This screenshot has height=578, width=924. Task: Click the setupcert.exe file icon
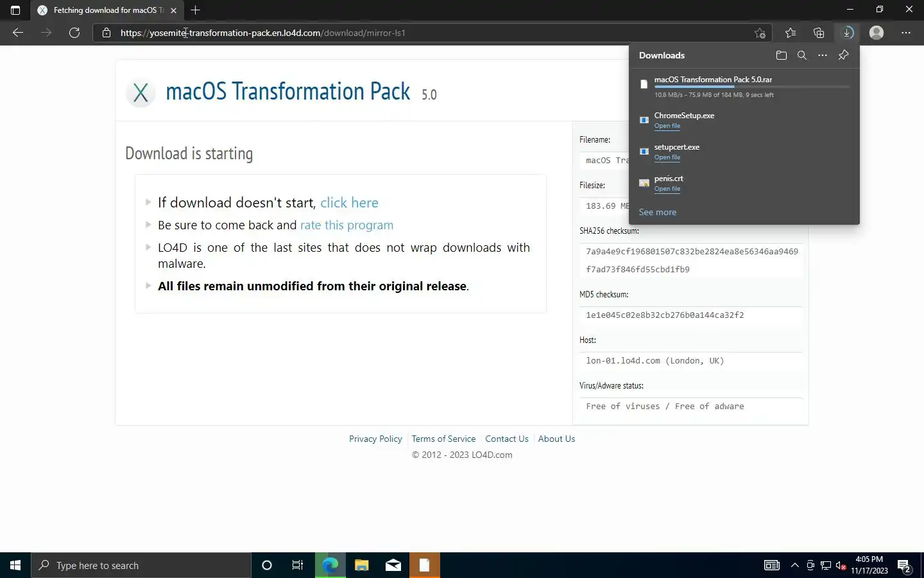tap(644, 152)
